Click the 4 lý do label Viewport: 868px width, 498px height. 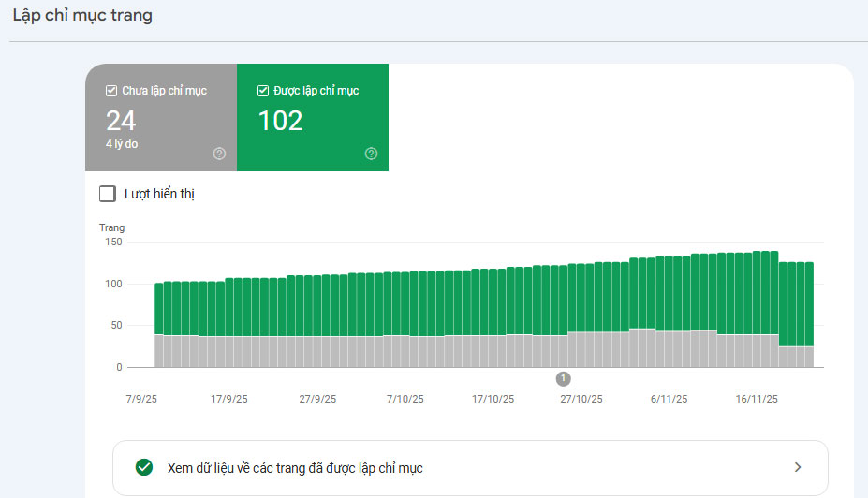tap(124, 144)
